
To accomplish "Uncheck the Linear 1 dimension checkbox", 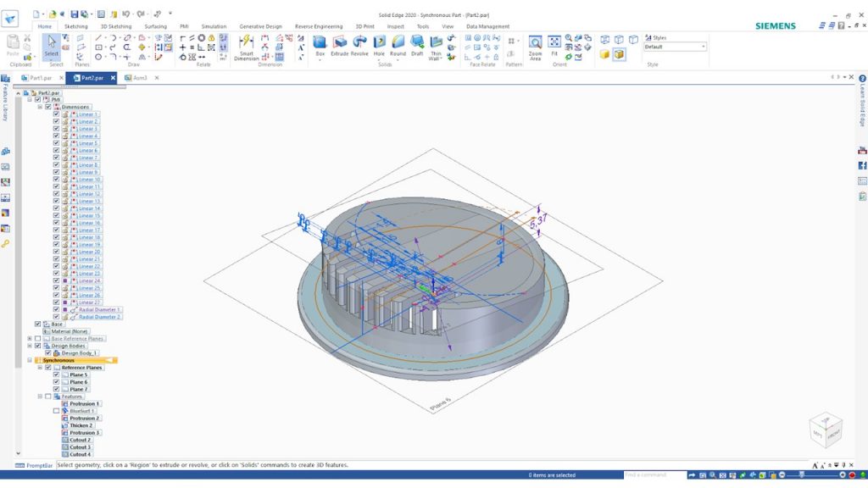I will tap(56, 114).
